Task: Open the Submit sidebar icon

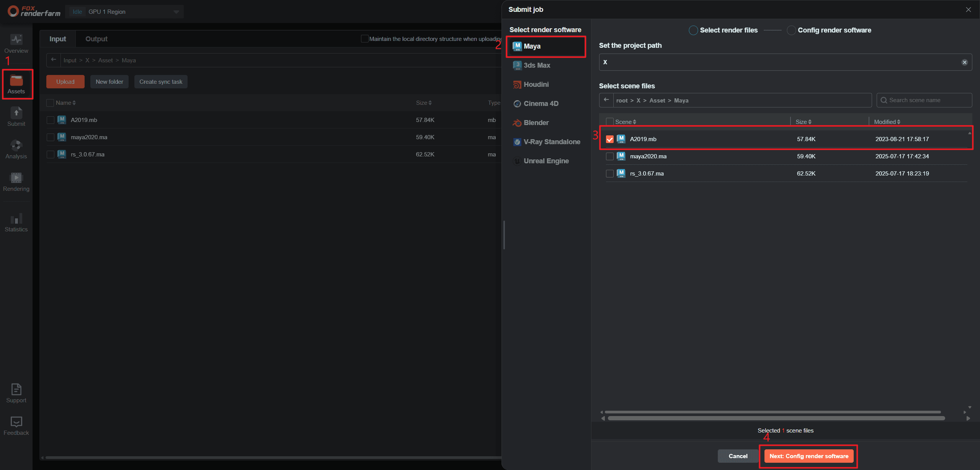Action: (16, 117)
